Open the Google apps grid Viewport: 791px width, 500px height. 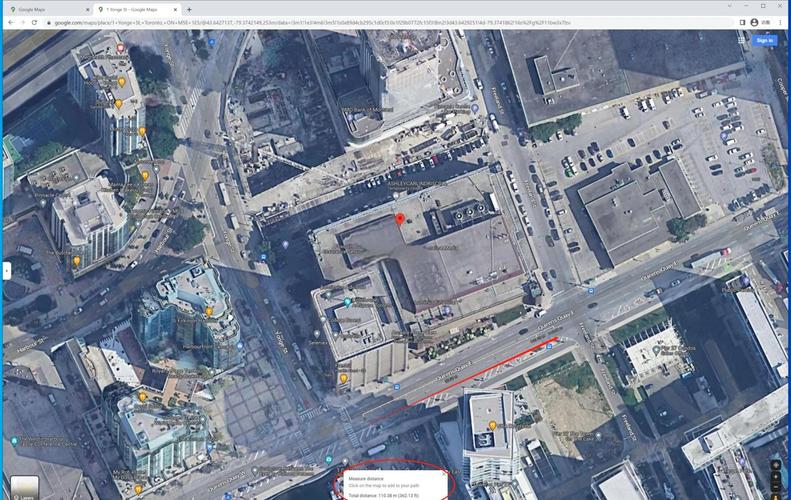[742, 40]
